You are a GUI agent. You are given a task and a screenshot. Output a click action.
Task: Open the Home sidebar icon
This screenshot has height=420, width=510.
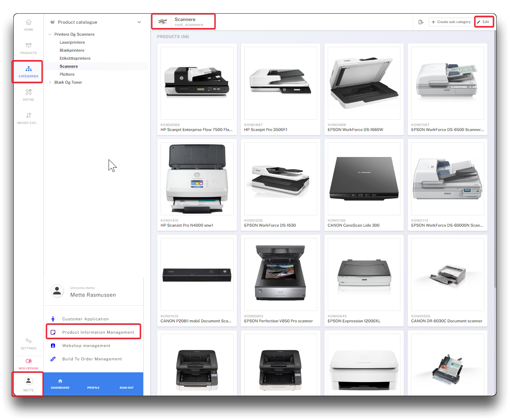pyautogui.click(x=29, y=25)
